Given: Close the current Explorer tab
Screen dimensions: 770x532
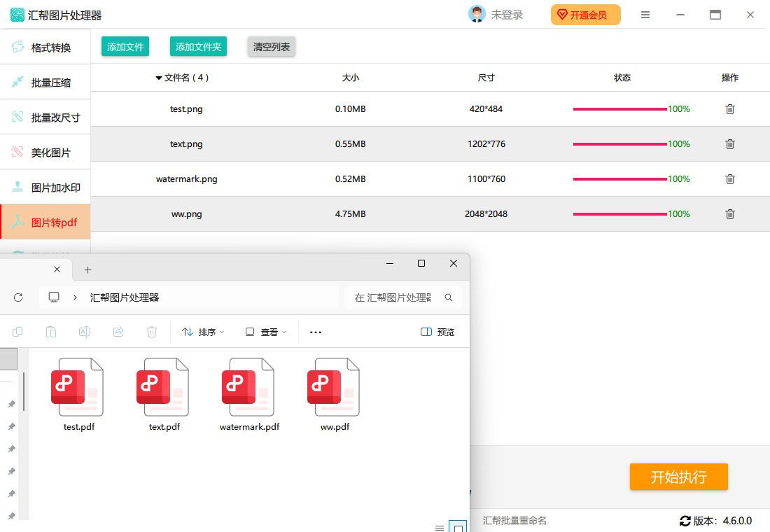Looking at the screenshot, I should pos(57,269).
